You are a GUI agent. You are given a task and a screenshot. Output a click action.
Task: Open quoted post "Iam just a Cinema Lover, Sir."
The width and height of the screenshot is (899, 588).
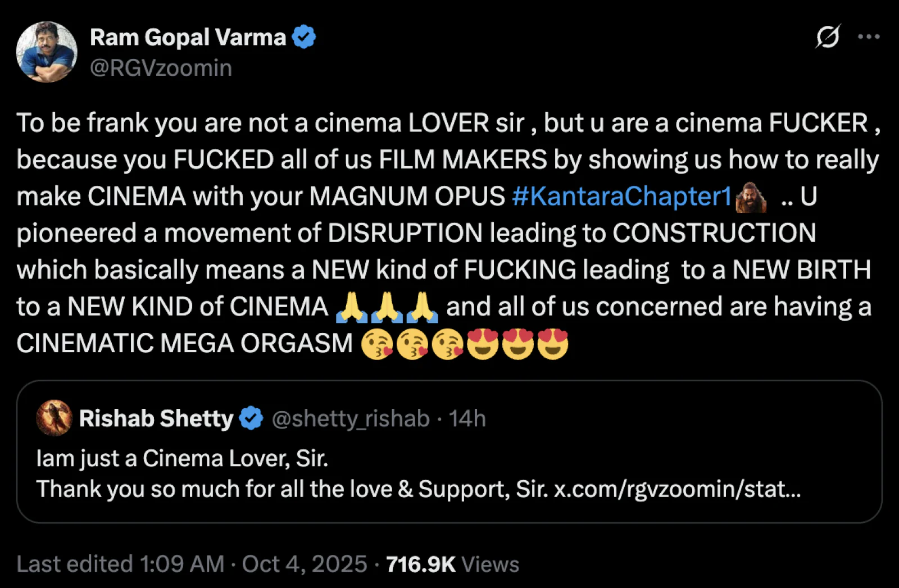(182, 459)
